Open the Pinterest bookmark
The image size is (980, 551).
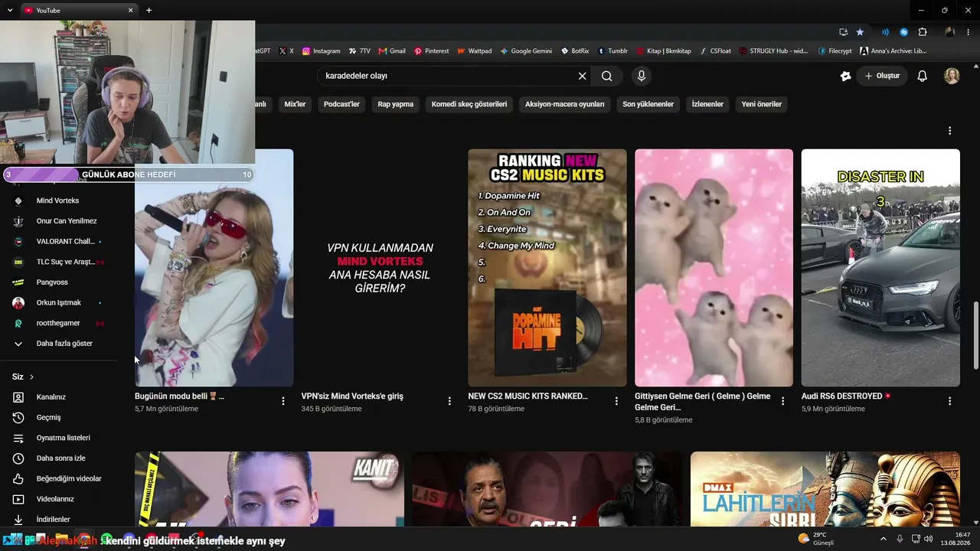pos(432,51)
